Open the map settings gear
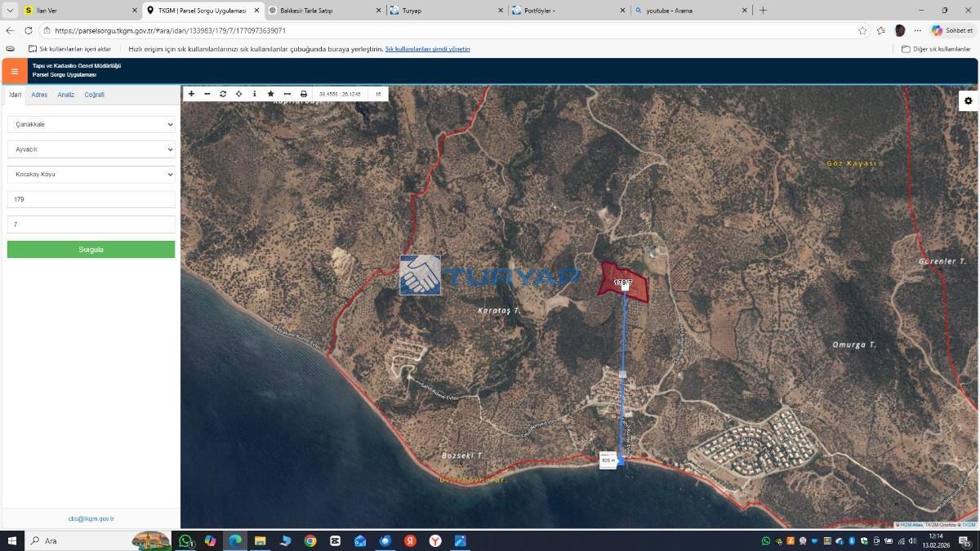Image resolution: width=980 pixels, height=551 pixels. (968, 100)
